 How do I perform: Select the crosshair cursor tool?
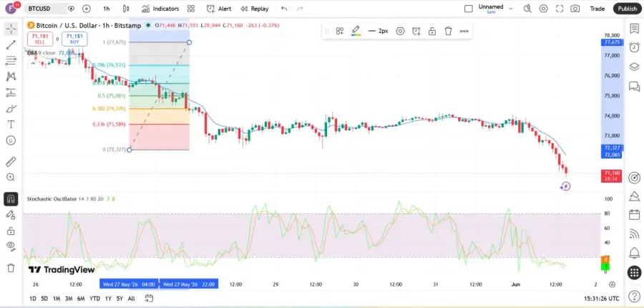(11, 29)
